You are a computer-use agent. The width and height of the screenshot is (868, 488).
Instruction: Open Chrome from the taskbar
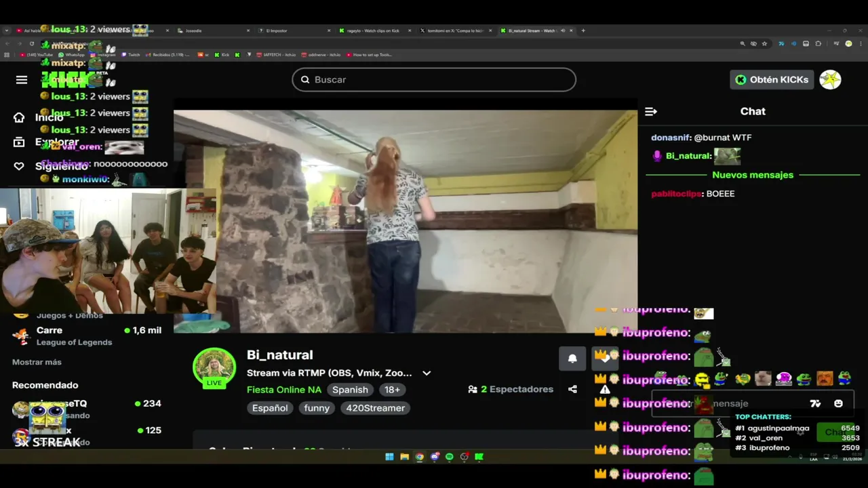(x=419, y=457)
